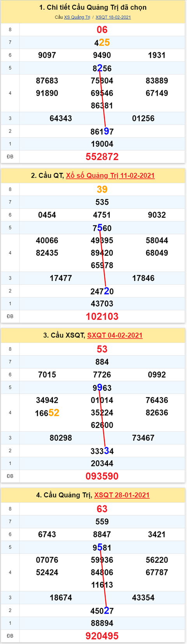Click the number 86197 in first table
This screenshot has height=644, width=187.
point(102,131)
